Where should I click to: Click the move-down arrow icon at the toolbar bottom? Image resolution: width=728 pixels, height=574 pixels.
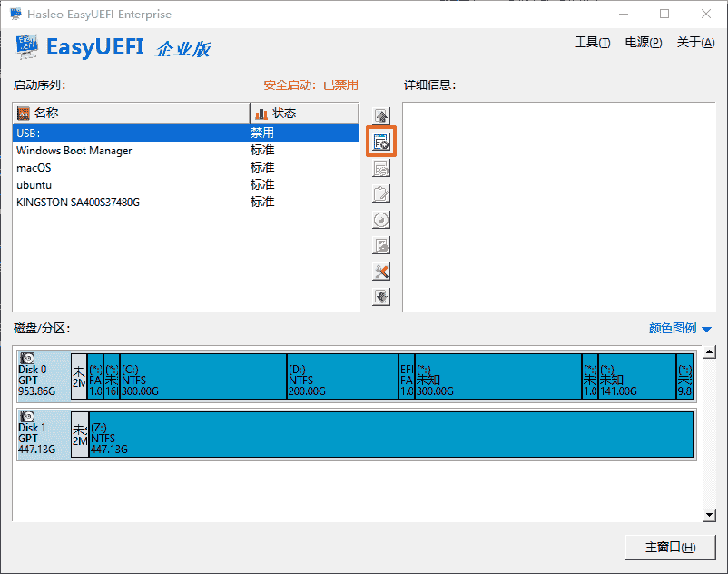(381, 297)
